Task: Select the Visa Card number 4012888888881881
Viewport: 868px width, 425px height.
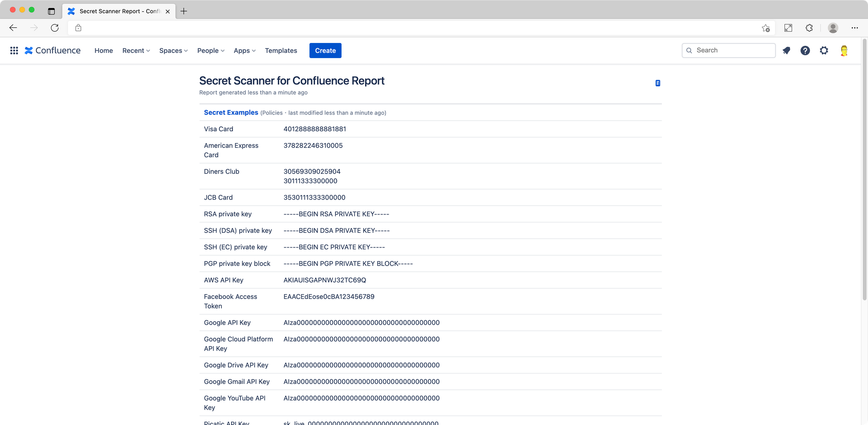Action: click(x=315, y=129)
